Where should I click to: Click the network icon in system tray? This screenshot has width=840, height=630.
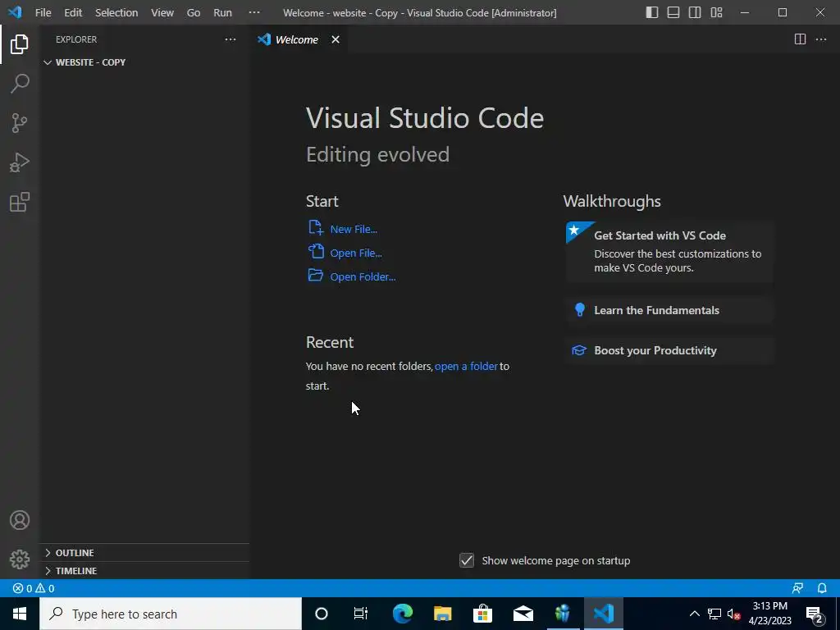click(x=714, y=614)
